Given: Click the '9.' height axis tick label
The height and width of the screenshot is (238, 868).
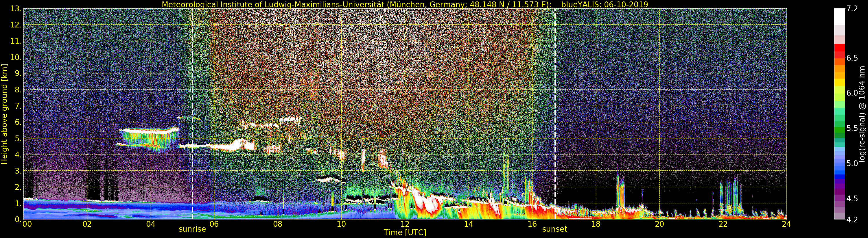Looking at the screenshot, I should (18, 73).
